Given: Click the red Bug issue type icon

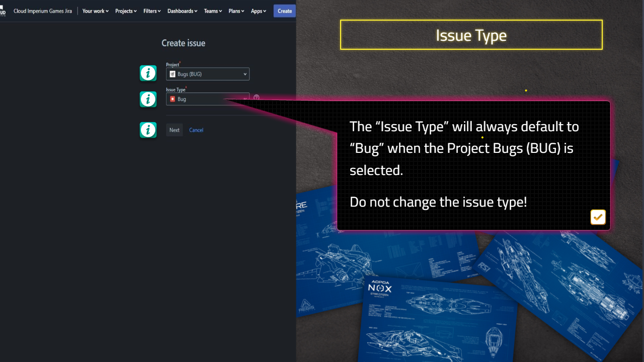Looking at the screenshot, I should click(x=173, y=99).
